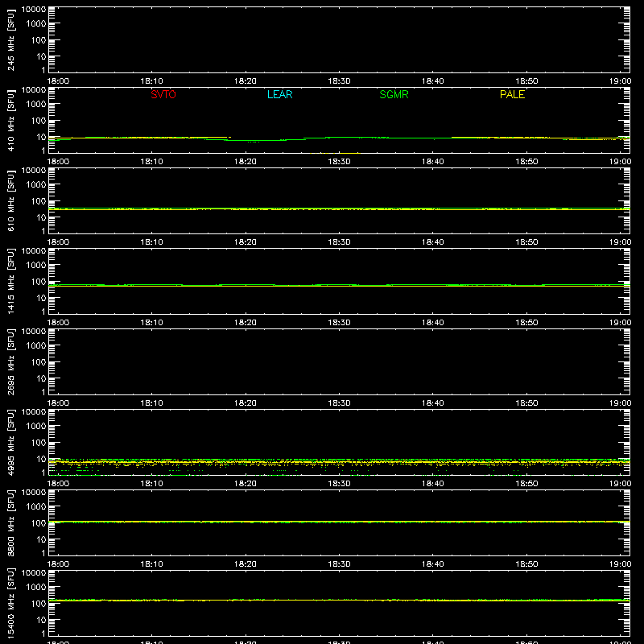The height and width of the screenshot is (644, 644).
Task: Select 18:30 tick label under 8800 MHz panel
Action: [339, 564]
